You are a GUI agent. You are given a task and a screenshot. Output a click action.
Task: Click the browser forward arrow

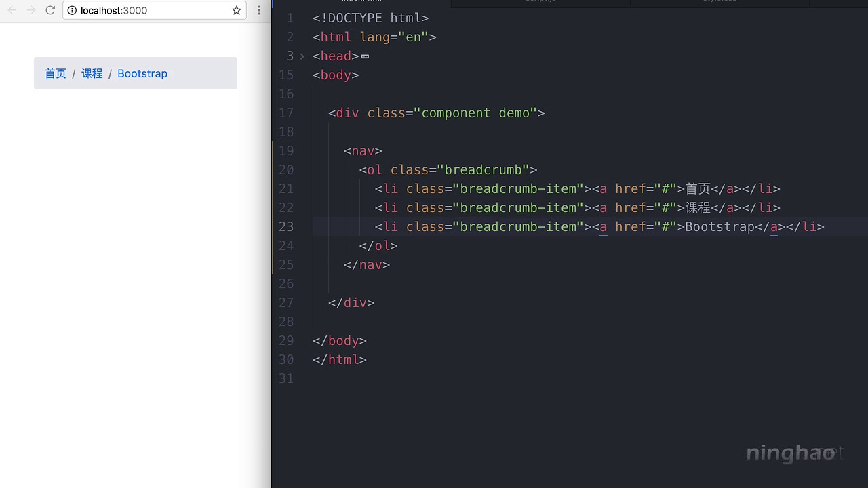(31, 10)
